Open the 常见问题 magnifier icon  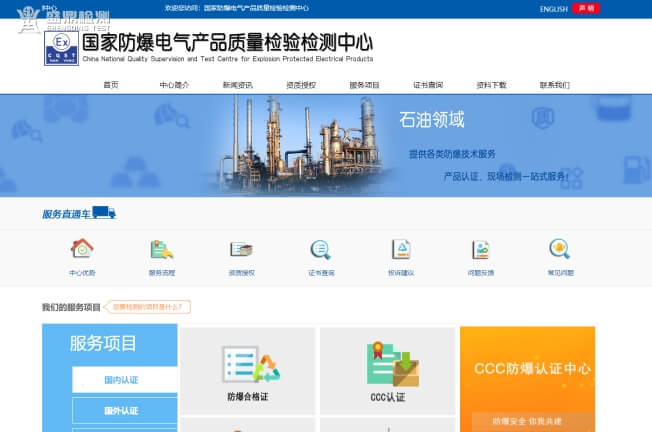point(560,249)
